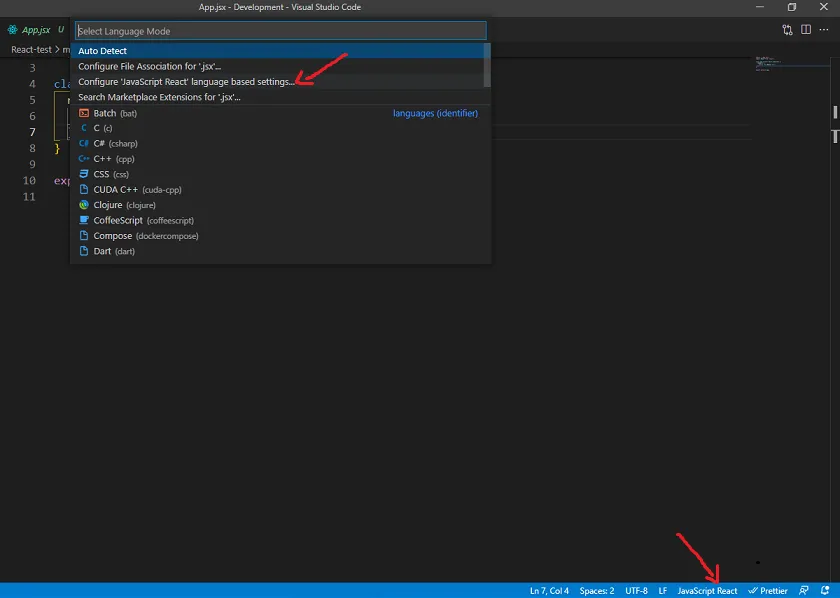
Task: Choose C# (csharp) language
Action: (277, 144)
